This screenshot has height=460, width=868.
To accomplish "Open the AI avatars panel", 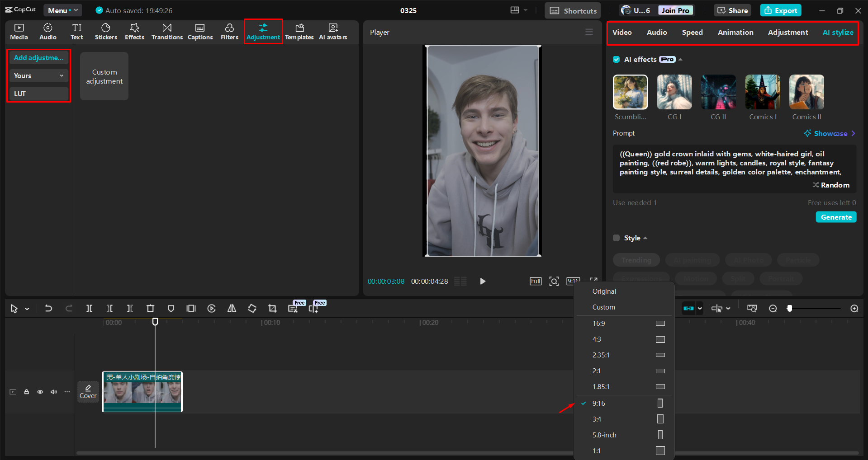I will coord(333,31).
